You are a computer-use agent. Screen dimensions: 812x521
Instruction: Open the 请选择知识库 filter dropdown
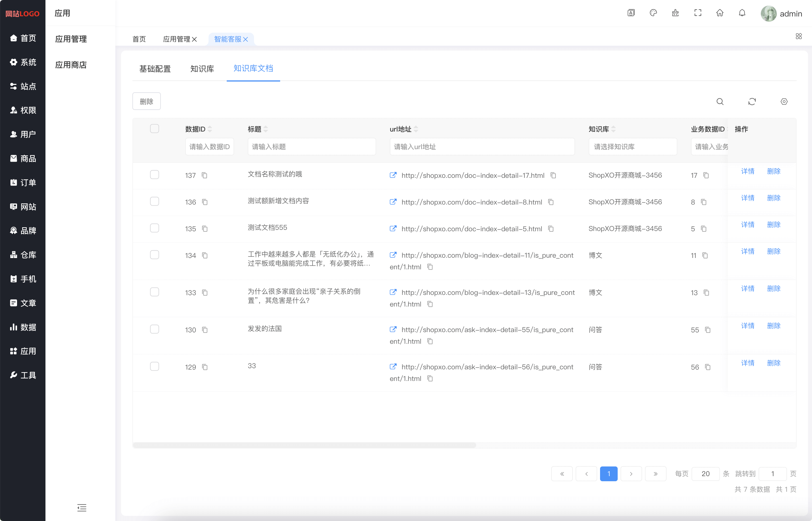pos(632,147)
